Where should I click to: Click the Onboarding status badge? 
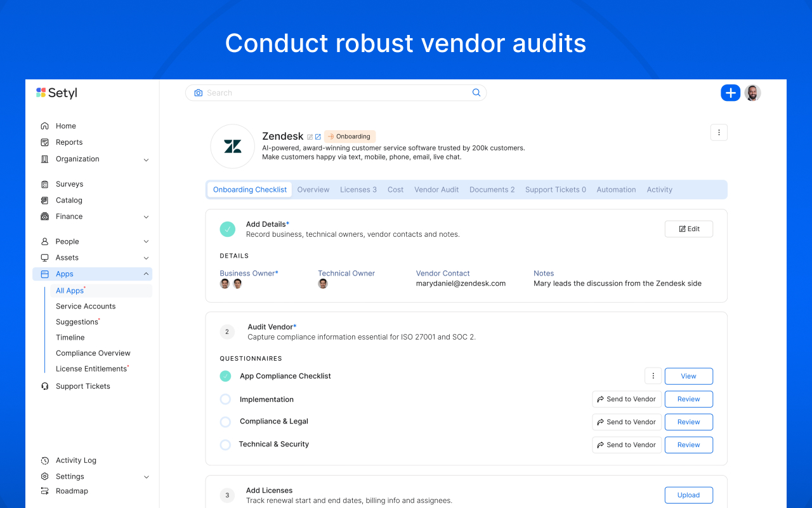(x=350, y=137)
